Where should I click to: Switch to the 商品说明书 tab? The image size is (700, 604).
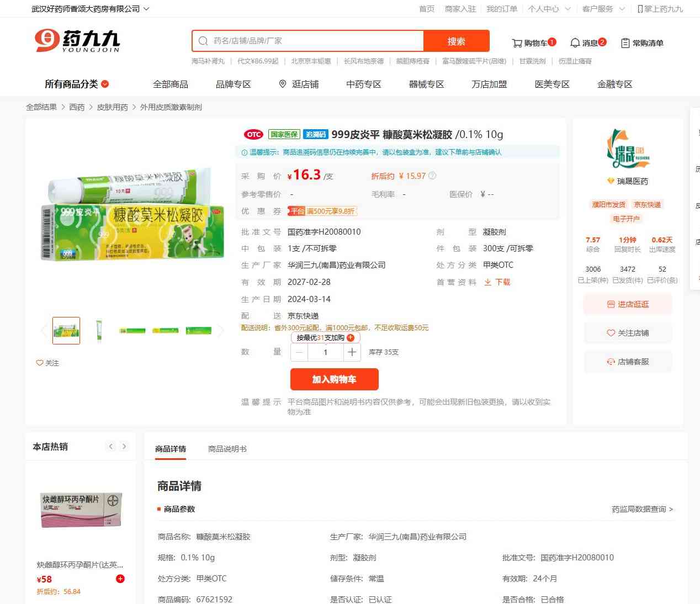tap(227, 449)
